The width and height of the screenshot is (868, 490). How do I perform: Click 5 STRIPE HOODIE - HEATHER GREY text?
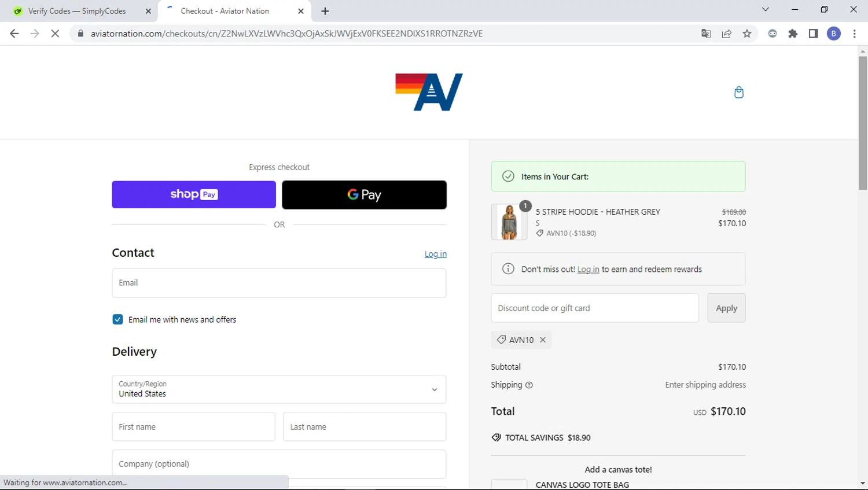pyautogui.click(x=598, y=212)
